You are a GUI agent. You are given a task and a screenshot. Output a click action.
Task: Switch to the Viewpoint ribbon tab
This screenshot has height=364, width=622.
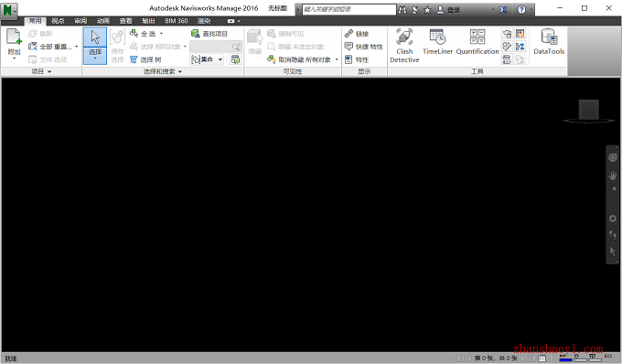click(x=58, y=21)
